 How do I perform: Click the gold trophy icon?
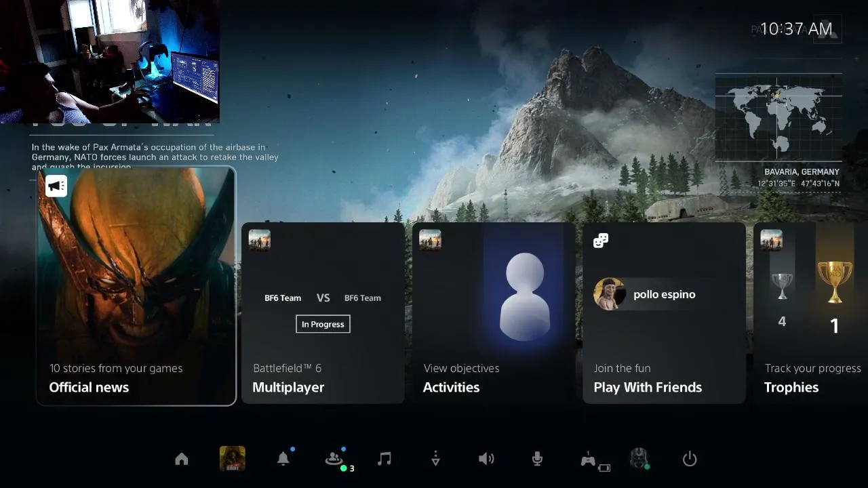point(835,282)
